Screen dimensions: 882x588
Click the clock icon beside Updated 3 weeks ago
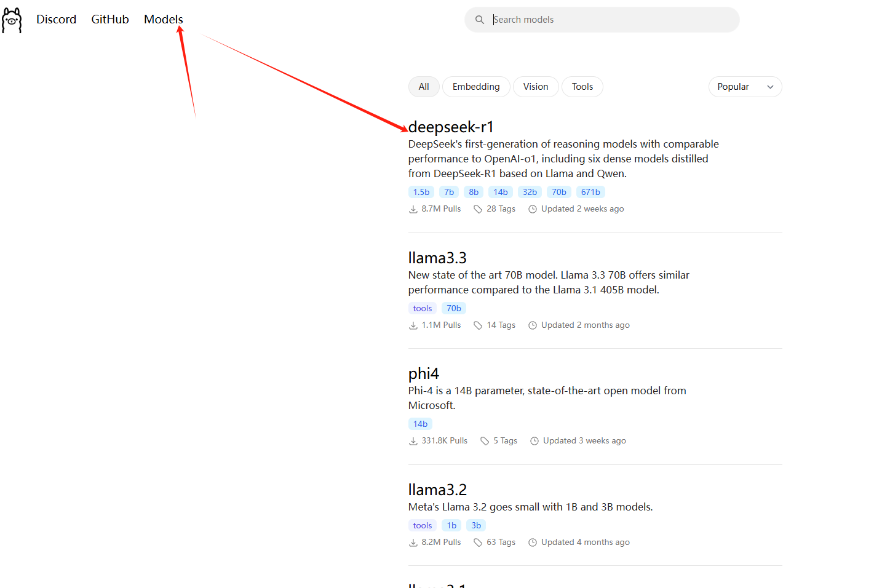tap(534, 441)
